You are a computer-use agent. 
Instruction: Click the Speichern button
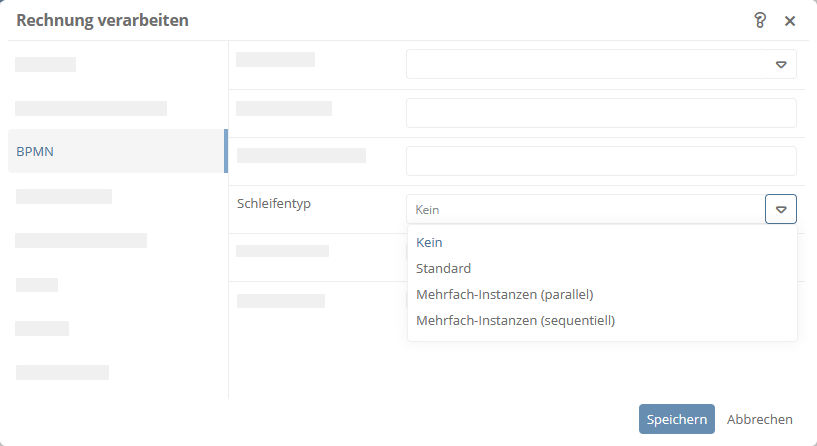(676, 419)
